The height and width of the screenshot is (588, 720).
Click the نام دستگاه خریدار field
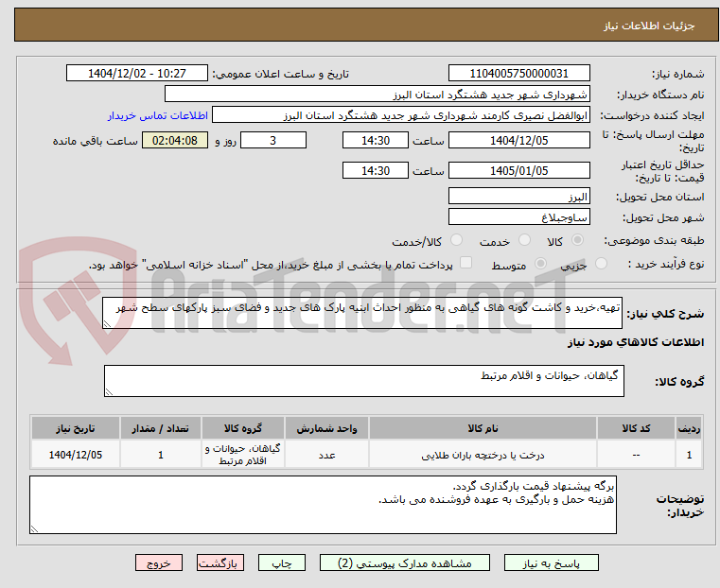tap(377, 95)
